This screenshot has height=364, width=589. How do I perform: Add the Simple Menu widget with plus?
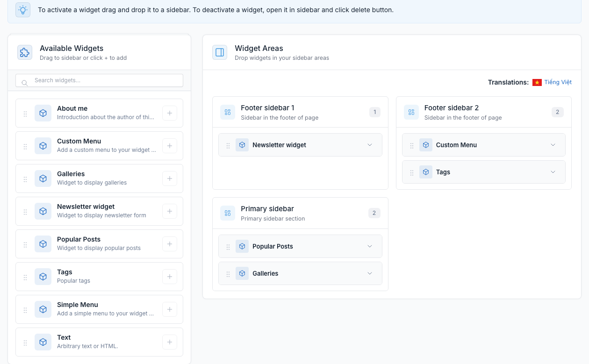(170, 309)
